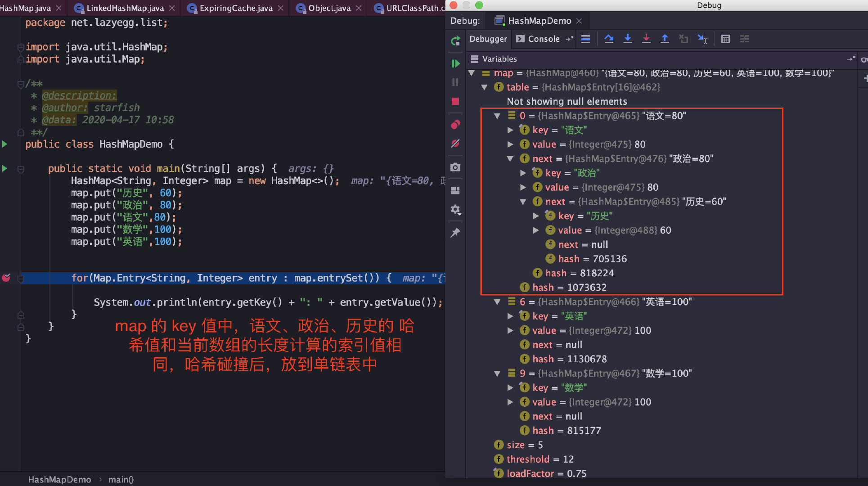Screen dimensions: 868x486
Task: Click the Step Into icon
Action: coord(628,39)
